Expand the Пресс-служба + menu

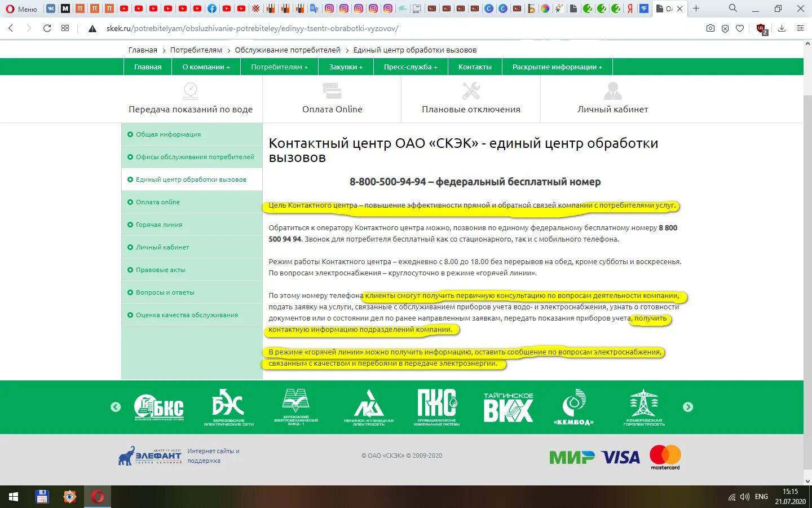click(411, 67)
